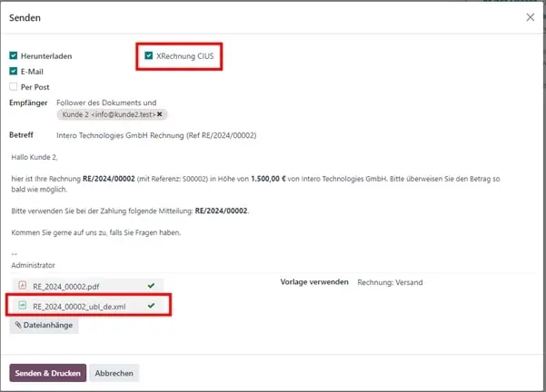Click the PDF file type icon
The image size is (546, 392).
(x=22, y=286)
